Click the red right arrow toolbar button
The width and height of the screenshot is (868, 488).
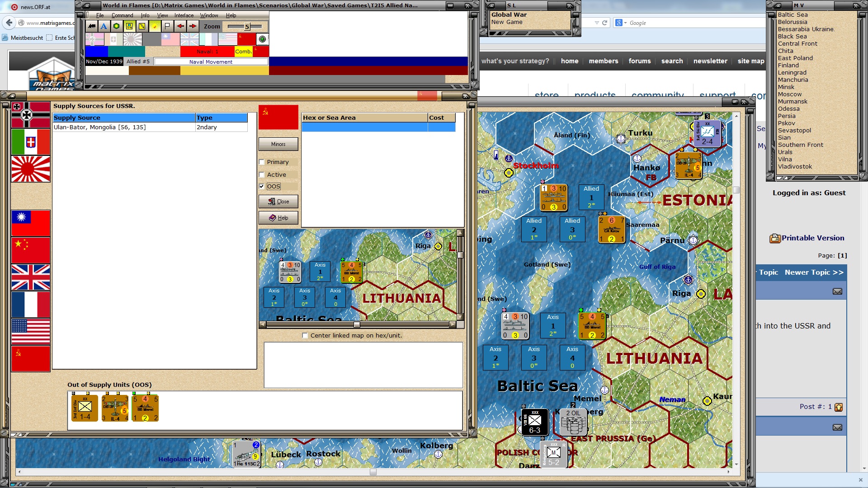pos(193,26)
